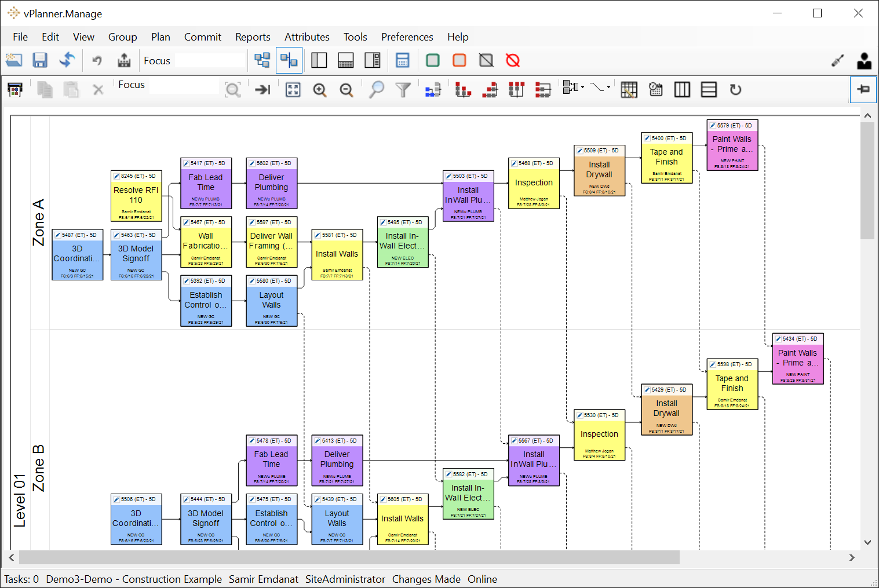The image size is (879, 588).
Task: Click the blue sync arrows icon
Action: (x=67, y=60)
